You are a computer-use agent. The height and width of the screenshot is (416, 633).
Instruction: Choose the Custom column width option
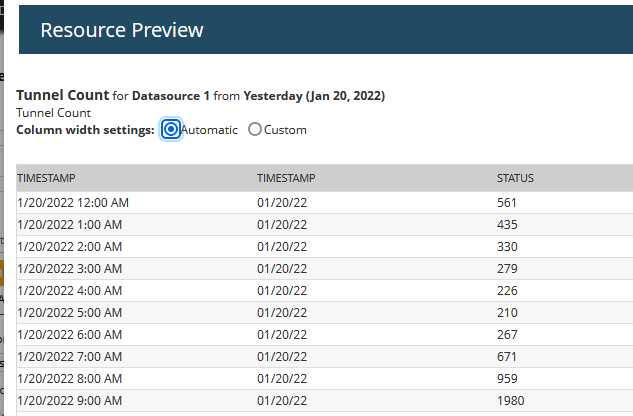point(255,129)
